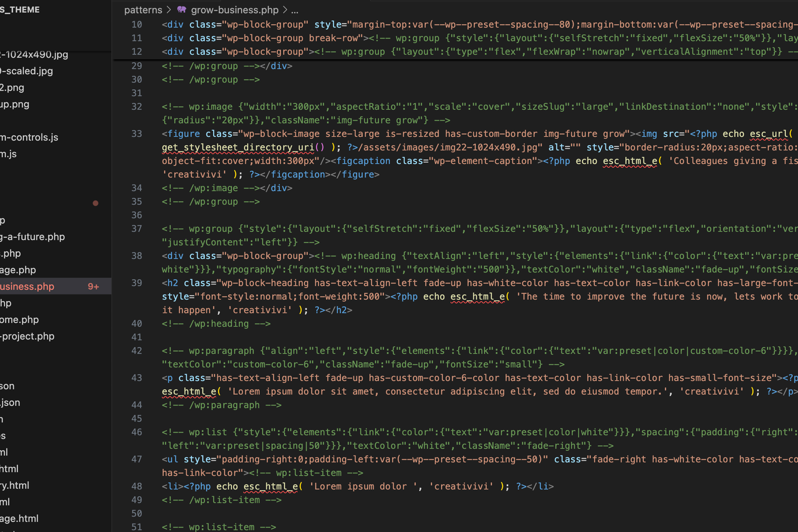Click esc_html_e call on line 48

(270, 486)
